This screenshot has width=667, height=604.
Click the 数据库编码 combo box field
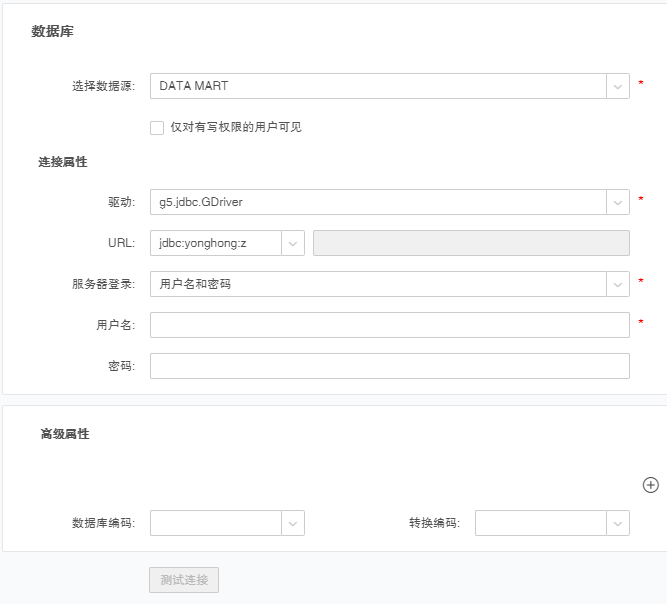click(x=216, y=523)
